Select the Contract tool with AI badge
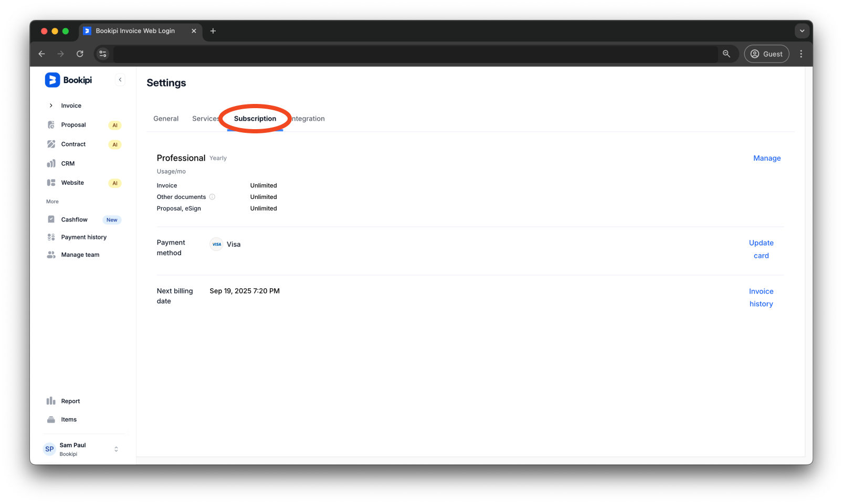The width and height of the screenshot is (843, 504). pos(73,144)
